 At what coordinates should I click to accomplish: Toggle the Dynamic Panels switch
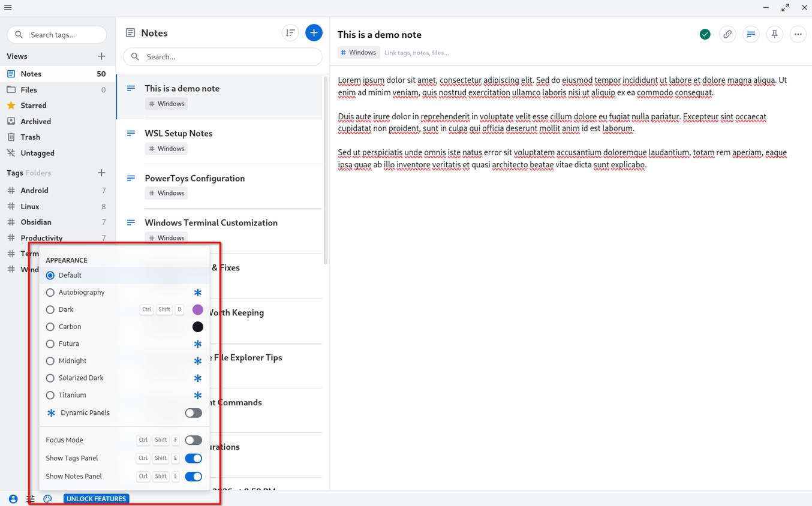(193, 413)
